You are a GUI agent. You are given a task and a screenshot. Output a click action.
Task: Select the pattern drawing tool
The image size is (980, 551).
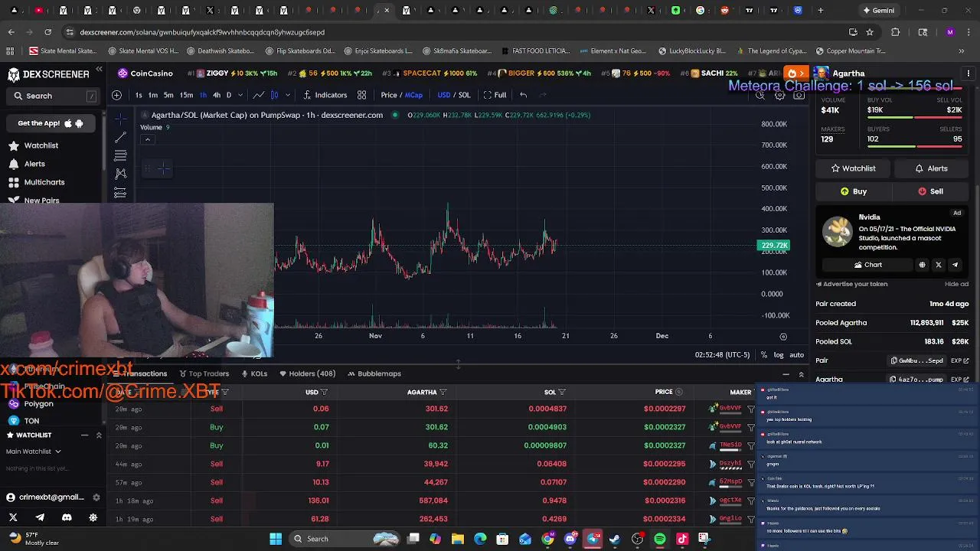point(120,174)
